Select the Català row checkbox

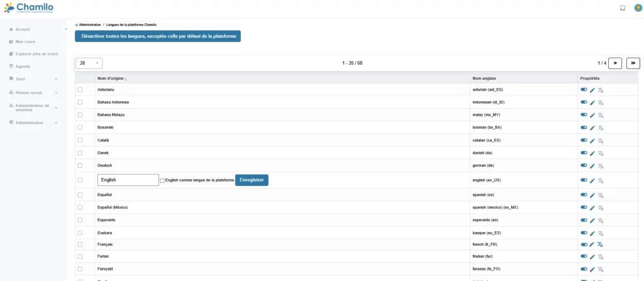click(80, 140)
